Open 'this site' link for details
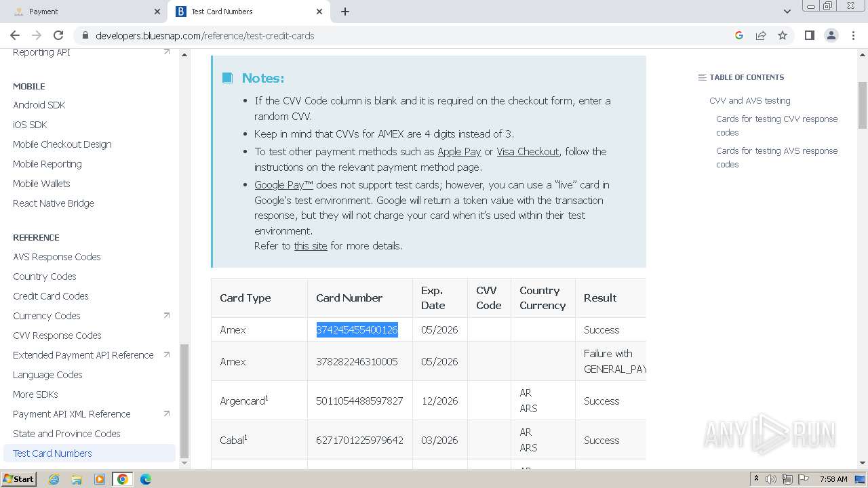The image size is (868, 488). point(311,246)
